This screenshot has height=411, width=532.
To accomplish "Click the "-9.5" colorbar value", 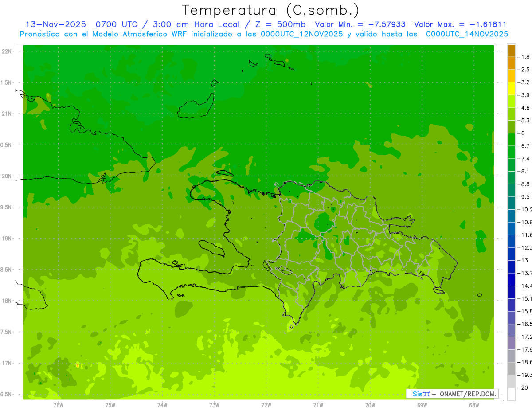I will (524, 196).
